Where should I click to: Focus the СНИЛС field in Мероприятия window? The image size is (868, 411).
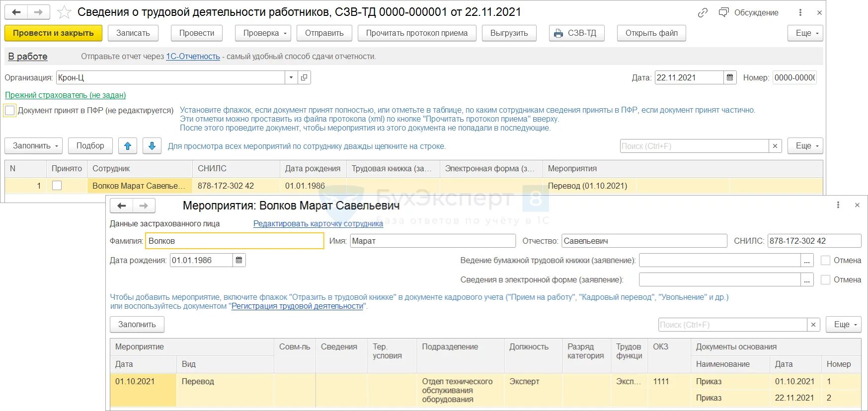814,241
